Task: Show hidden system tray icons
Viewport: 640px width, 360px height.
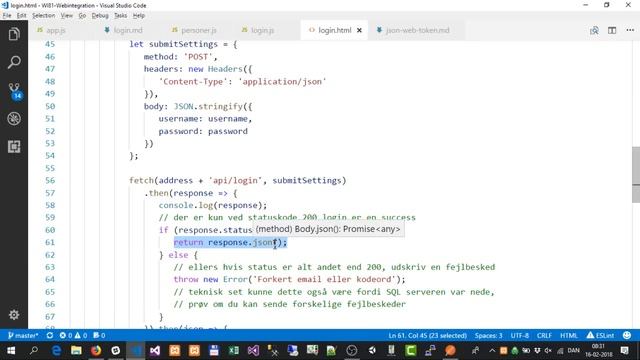Action: 492,351
